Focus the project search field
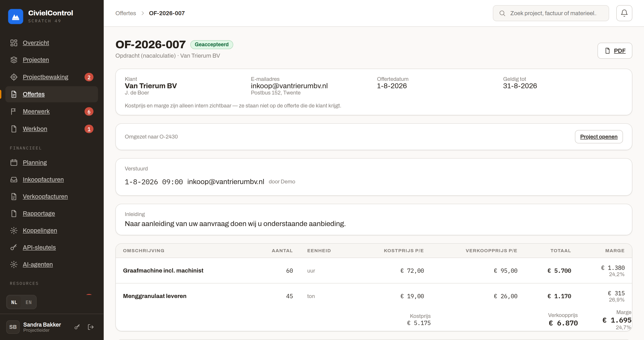The height and width of the screenshot is (340, 644). point(551,13)
